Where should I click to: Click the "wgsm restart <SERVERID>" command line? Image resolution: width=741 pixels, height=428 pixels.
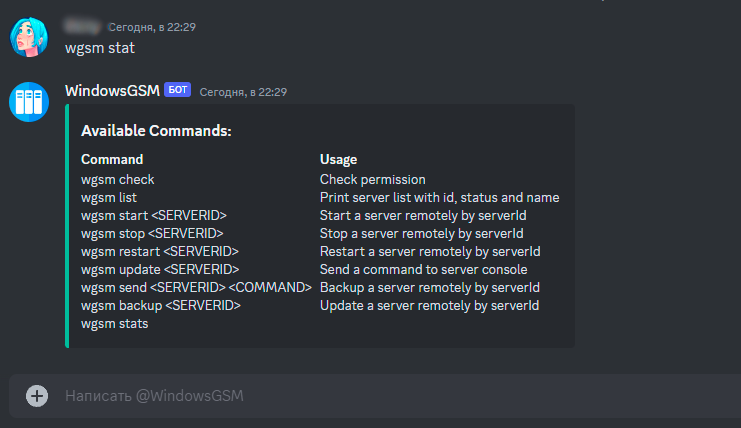160,251
